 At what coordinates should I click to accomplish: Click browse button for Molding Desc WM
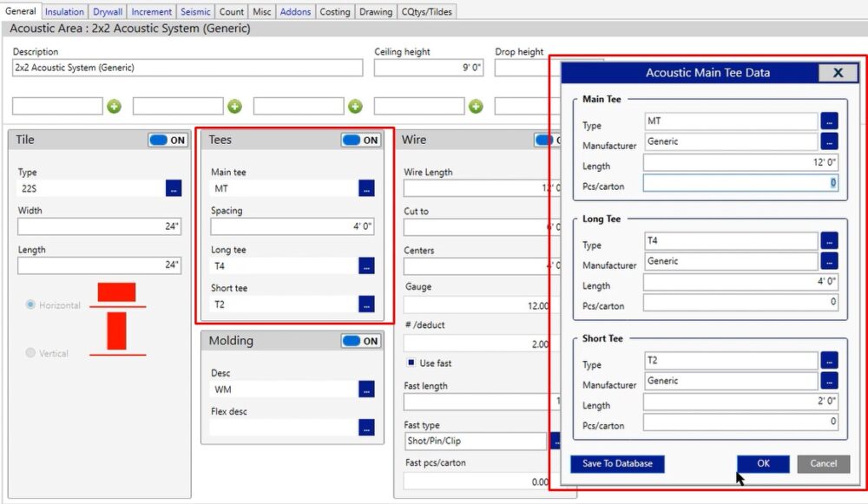[x=366, y=389]
